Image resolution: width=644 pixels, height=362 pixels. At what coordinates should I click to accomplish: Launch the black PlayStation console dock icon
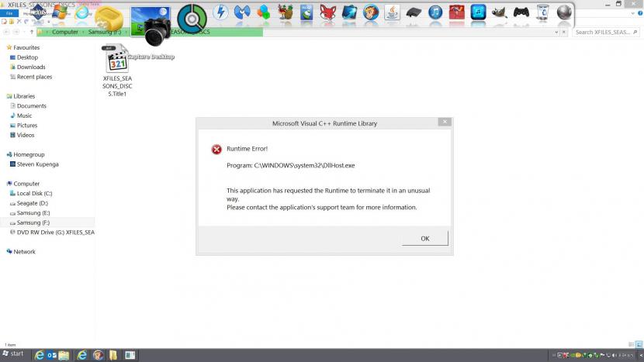coord(414,13)
